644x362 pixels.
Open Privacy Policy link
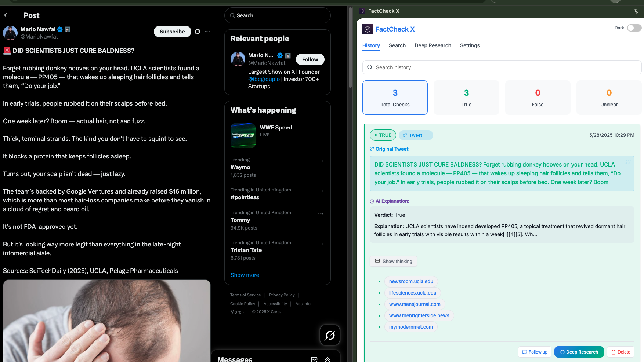pyautogui.click(x=282, y=295)
